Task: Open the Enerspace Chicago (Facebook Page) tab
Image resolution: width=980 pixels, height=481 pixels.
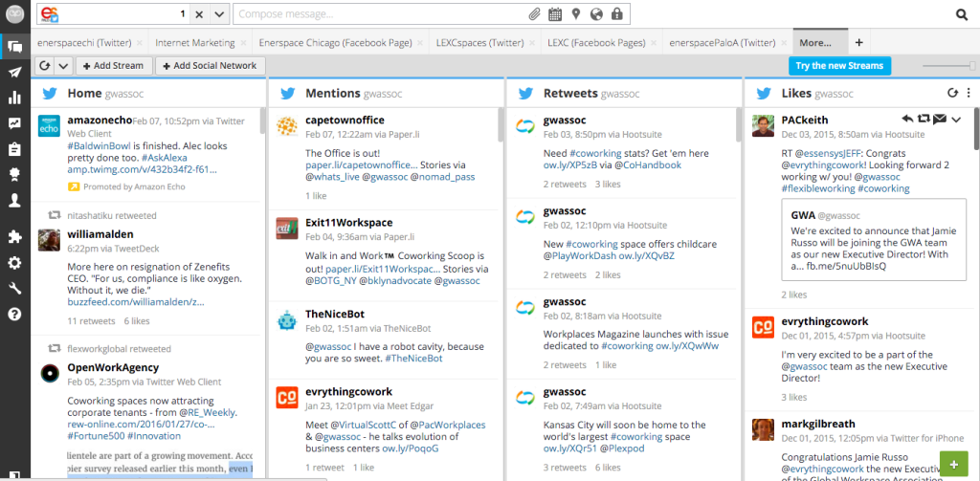Action: point(336,43)
